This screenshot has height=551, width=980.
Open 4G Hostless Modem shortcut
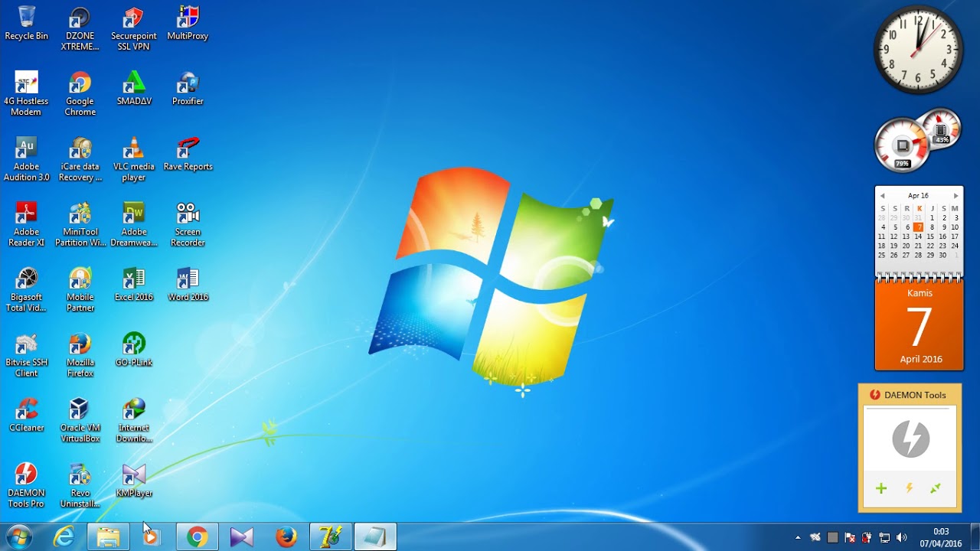26,93
